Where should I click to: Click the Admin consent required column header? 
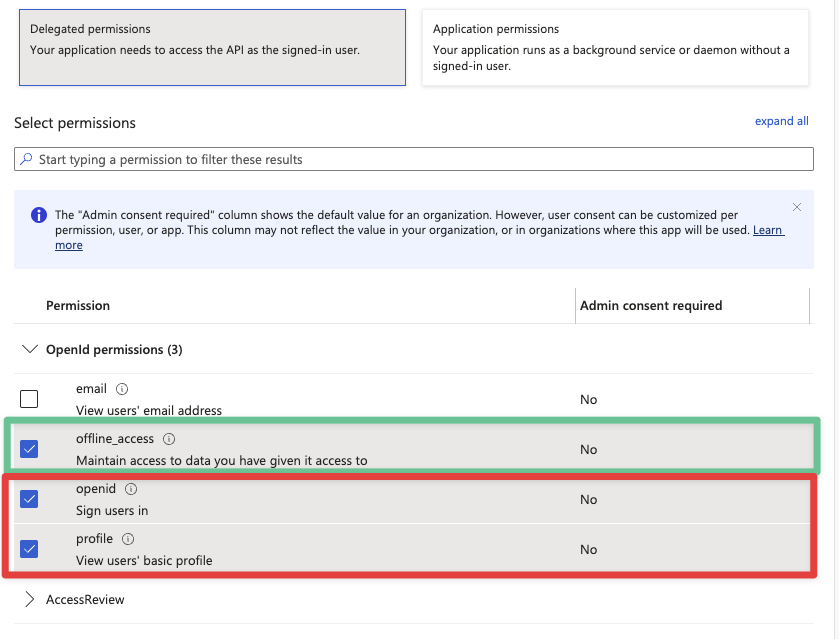point(651,305)
